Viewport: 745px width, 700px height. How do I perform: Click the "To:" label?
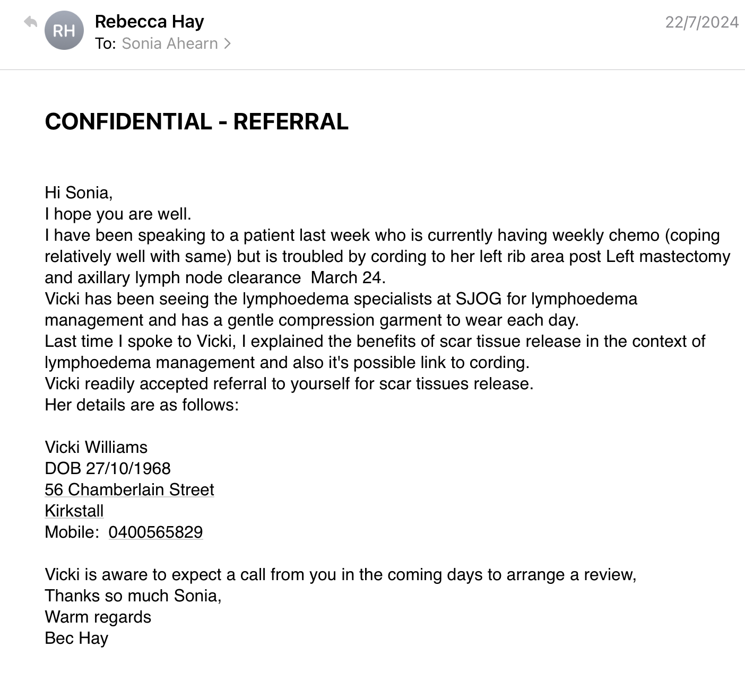pyautogui.click(x=105, y=43)
